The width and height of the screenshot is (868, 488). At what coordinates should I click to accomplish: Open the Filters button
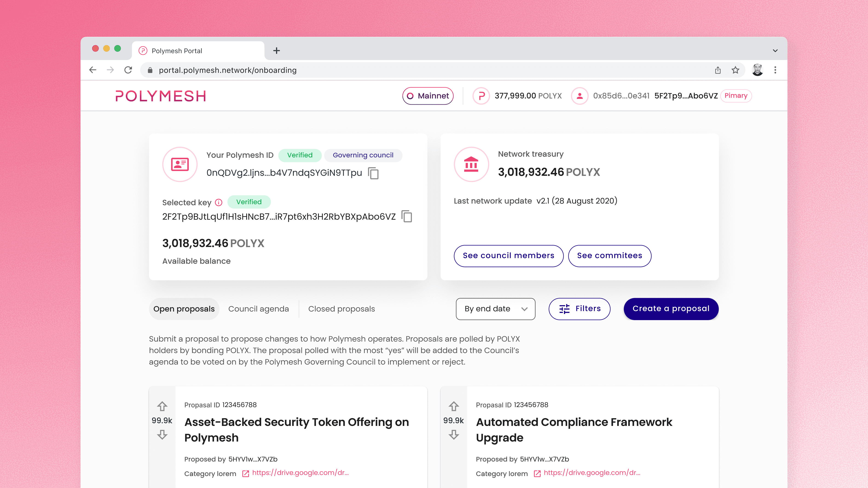coord(579,309)
